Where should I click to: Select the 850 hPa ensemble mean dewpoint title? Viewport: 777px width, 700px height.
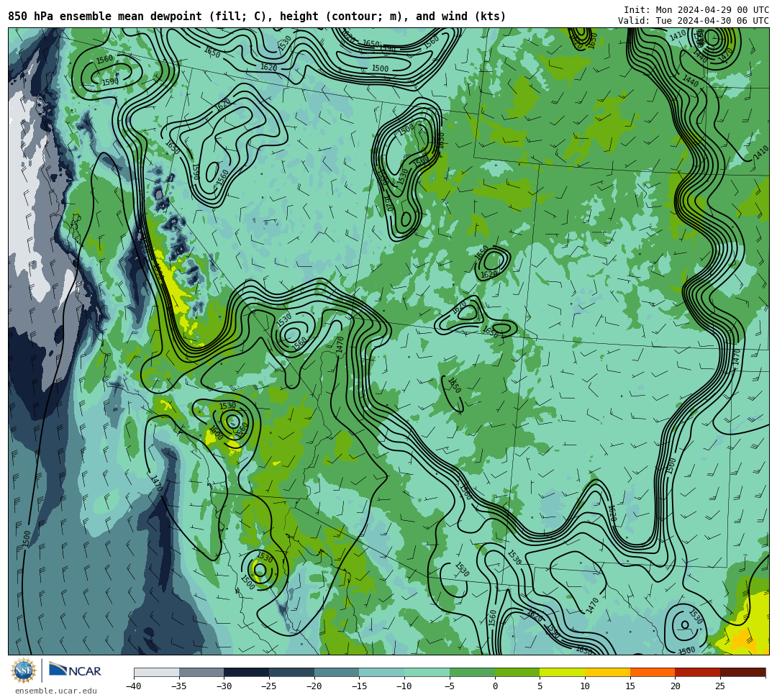[257, 17]
